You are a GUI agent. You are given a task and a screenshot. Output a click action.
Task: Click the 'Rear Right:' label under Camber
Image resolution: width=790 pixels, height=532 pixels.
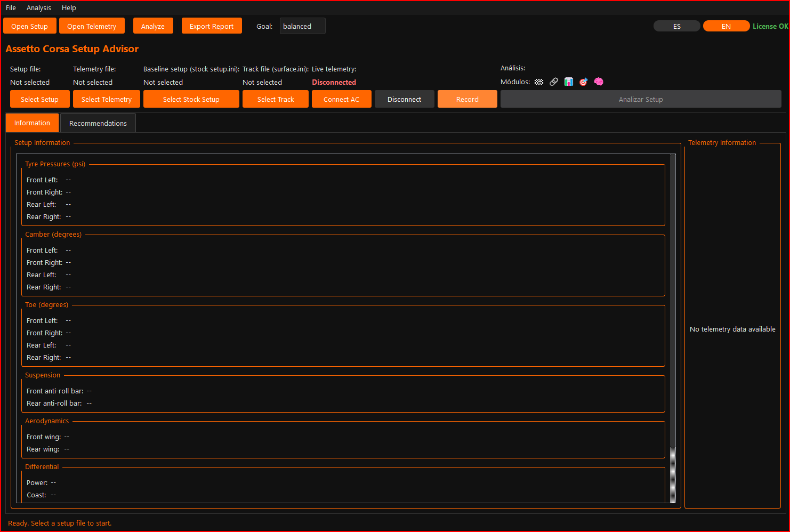coord(44,287)
